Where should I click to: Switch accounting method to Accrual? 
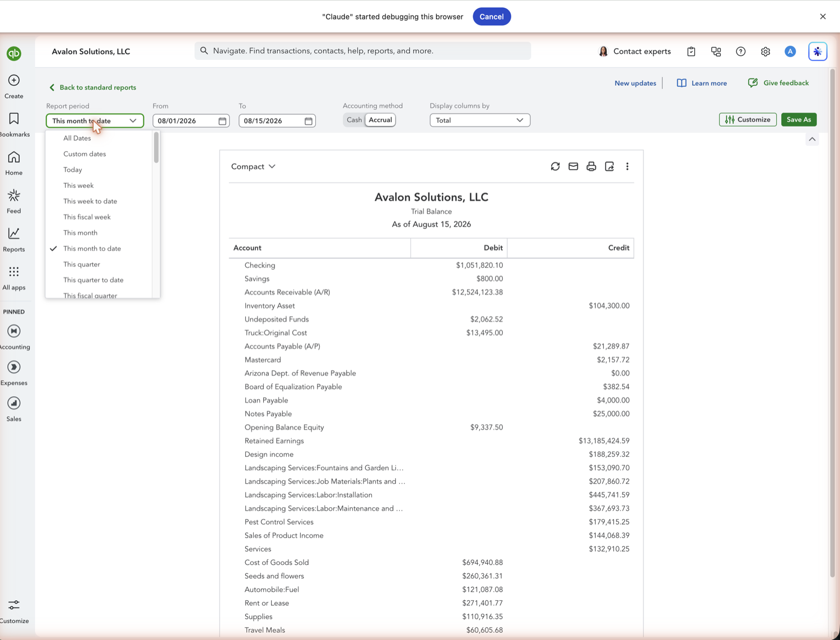click(x=380, y=120)
